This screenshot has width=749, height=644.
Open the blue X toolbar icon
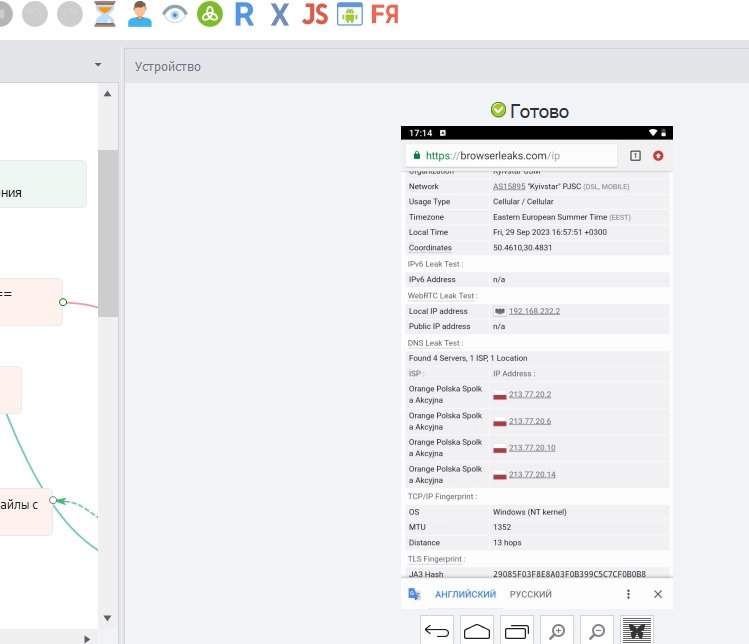click(279, 14)
